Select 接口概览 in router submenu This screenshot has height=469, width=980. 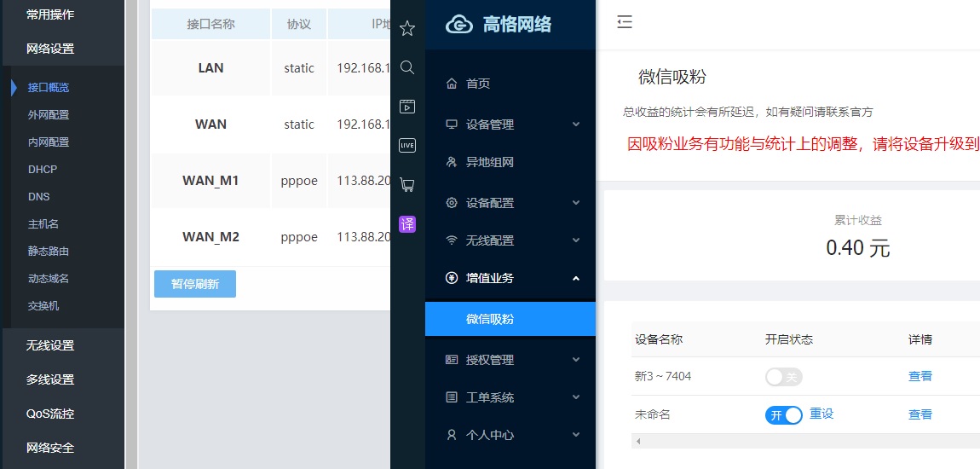(48, 88)
